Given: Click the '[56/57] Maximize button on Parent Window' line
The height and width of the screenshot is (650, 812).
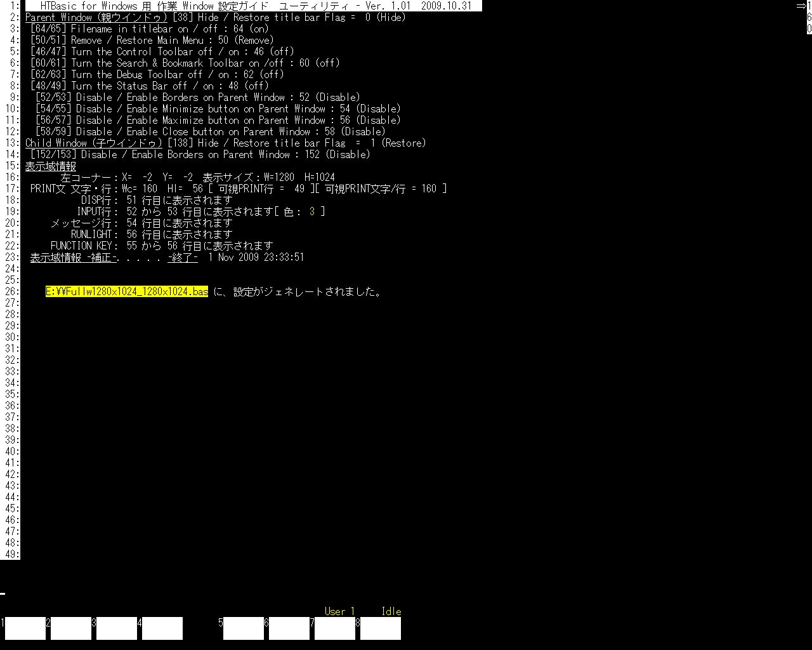Looking at the screenshot, I should pyautogui.click(x=218, y=120).
